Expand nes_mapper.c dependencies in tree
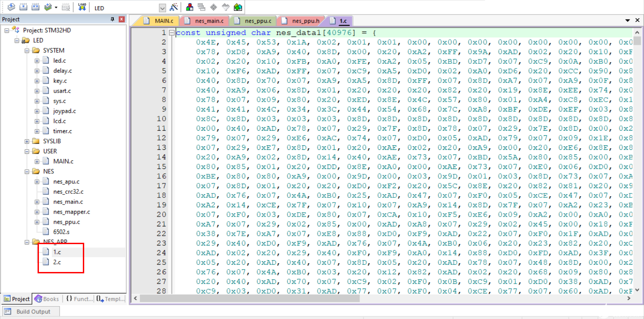Viewport: 644px width, 319px height. [x=37, y=212]
